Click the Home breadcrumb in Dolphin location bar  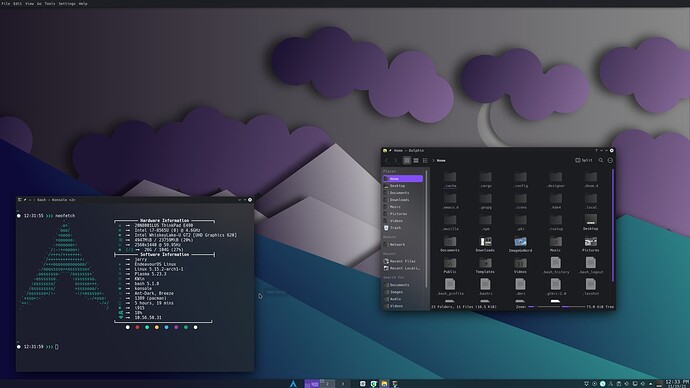(441, 161)
